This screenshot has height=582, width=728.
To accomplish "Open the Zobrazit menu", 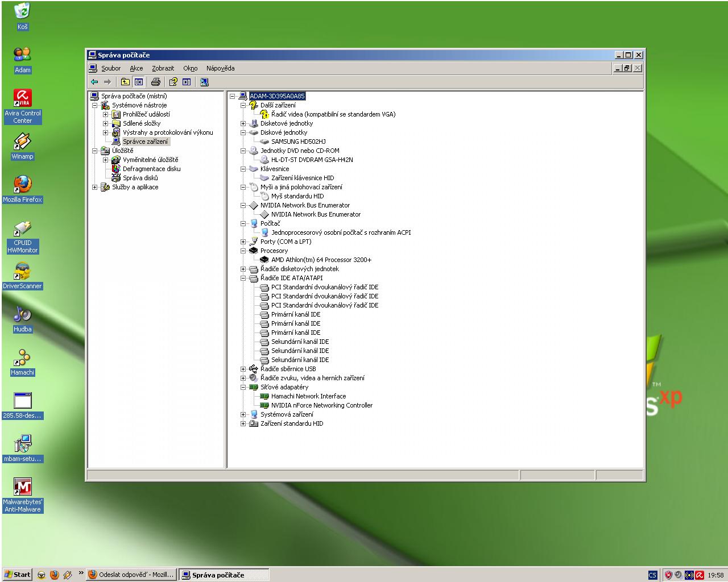I will [163, 68].
